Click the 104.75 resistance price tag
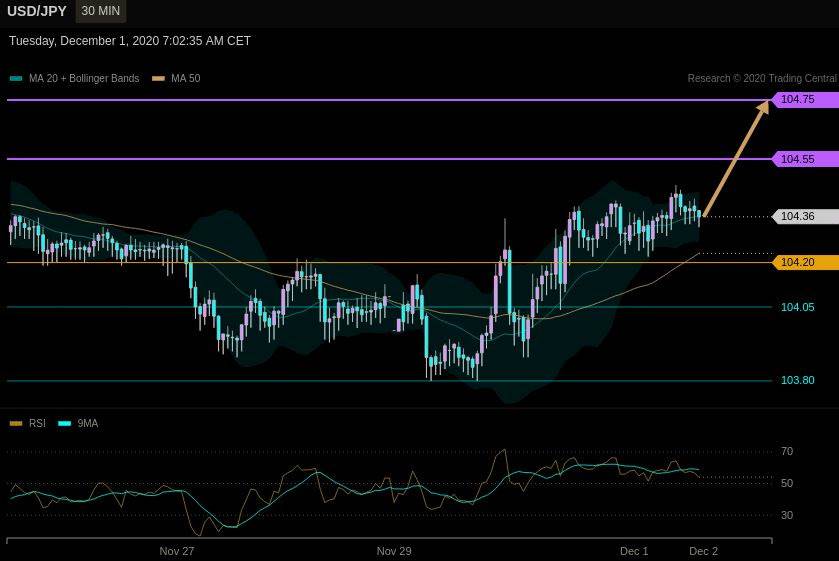 coord(805,99)
